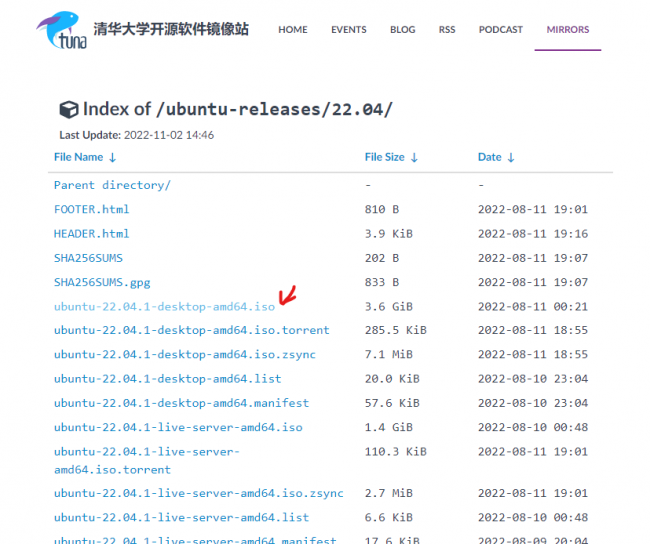Image resolution: width=650 pixels, height=544 pixels.
Task: Open ubuntu-22.04.1-live-server-amd64.list
Action: coord(182,517)
